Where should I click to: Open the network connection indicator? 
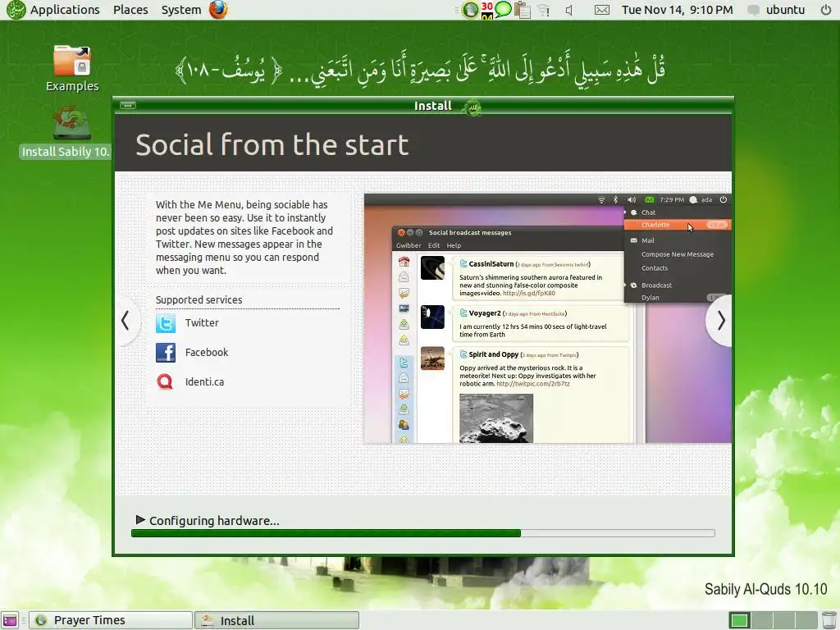pos(544,10)
